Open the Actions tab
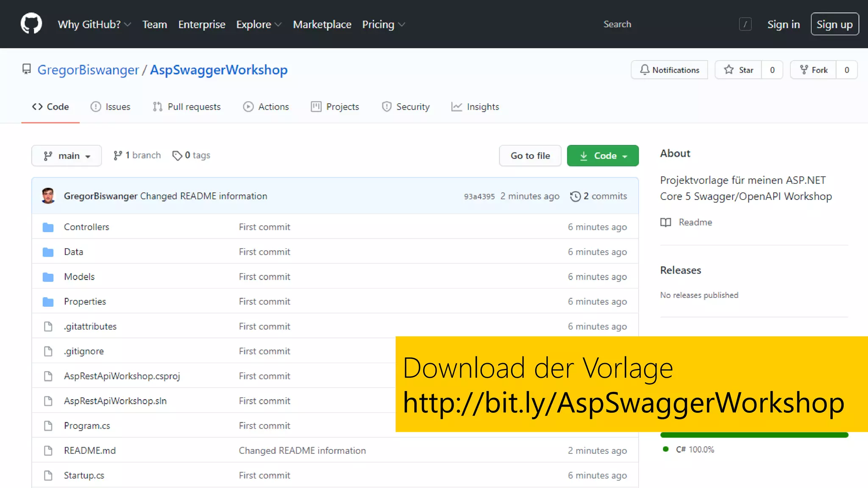This screenshot has height=488, width=868. pyautogui.click(x=266, y=107)
